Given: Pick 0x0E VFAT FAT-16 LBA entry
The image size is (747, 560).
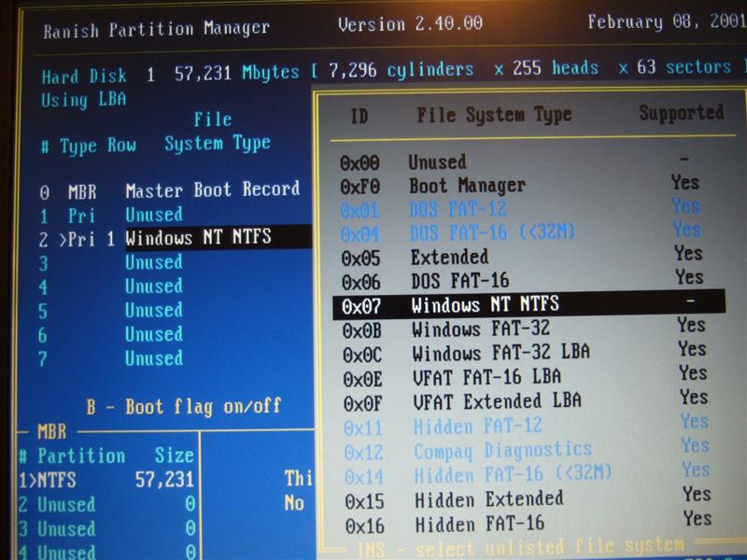Looking at the screenshot, I should point(525,377).
